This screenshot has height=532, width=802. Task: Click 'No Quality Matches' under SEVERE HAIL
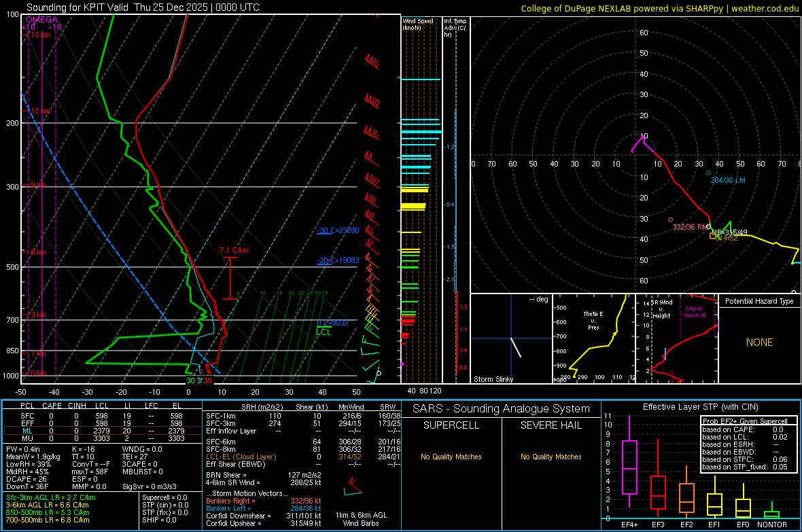point(551,457)
